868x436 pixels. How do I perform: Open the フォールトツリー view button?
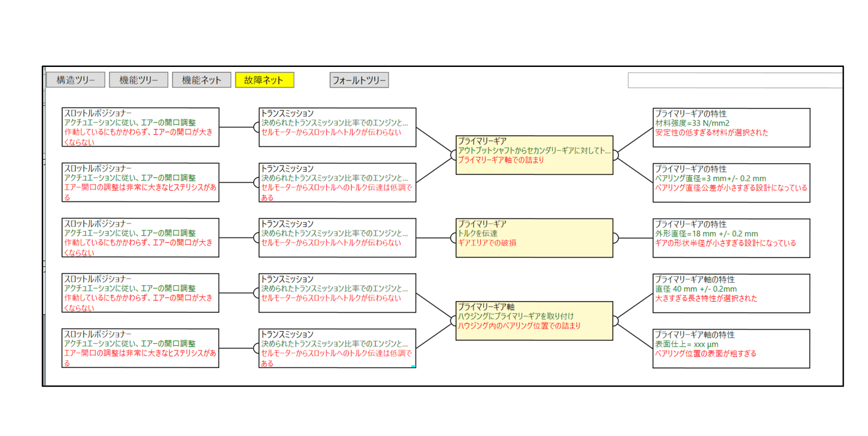pos(359,80)
